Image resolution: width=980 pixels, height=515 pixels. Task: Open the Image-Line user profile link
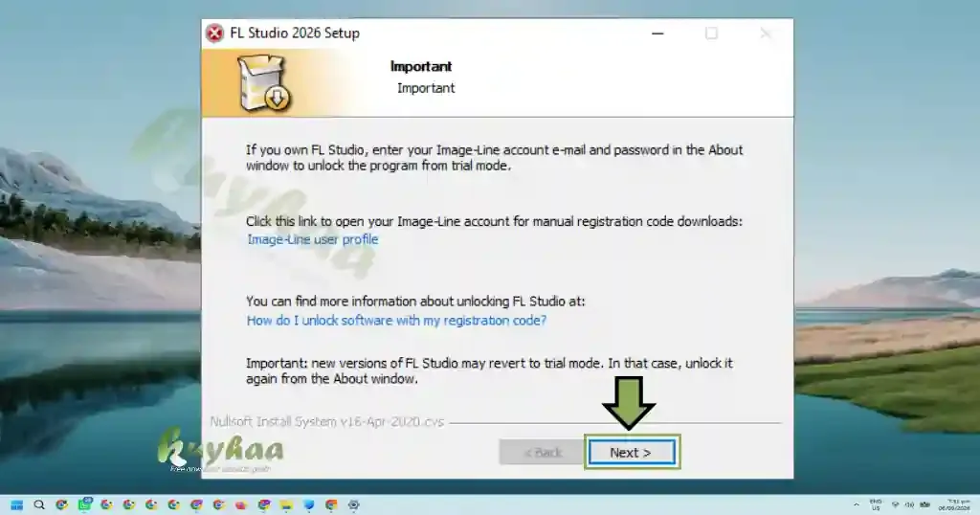click(x=313, y=239)
